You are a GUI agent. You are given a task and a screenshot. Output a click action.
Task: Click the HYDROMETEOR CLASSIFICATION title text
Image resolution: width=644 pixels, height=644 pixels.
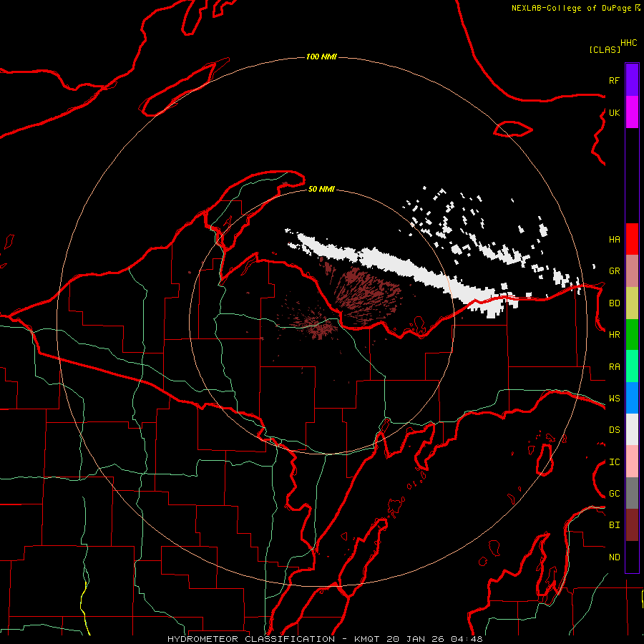point(251,639)
